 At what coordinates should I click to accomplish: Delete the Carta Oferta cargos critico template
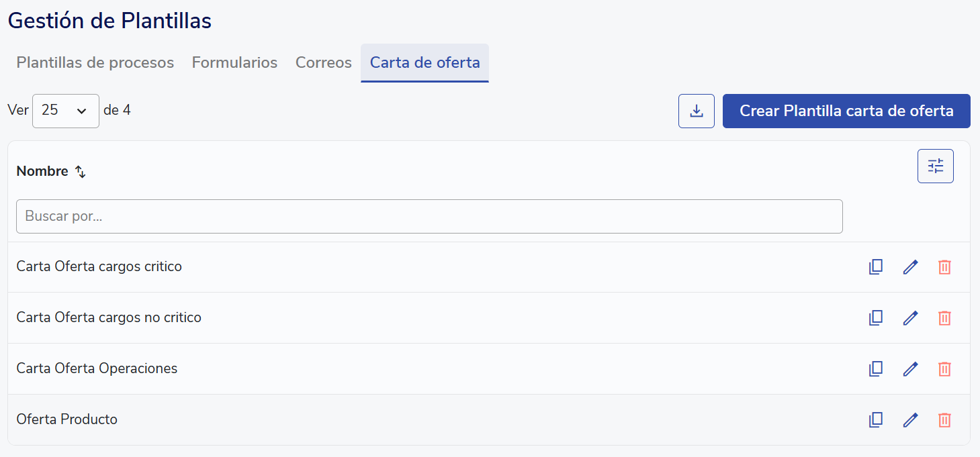(x=944, y=267)
